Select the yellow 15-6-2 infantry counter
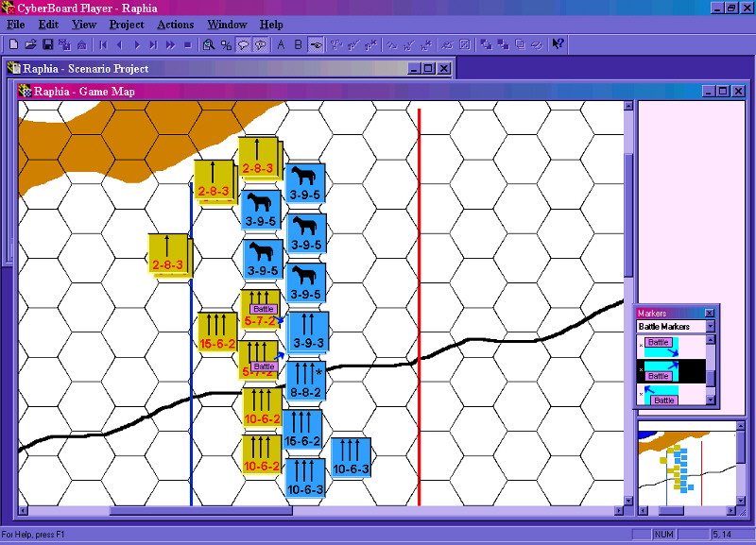The width and height of the screenshot is (756, 545). pos(217,332)
